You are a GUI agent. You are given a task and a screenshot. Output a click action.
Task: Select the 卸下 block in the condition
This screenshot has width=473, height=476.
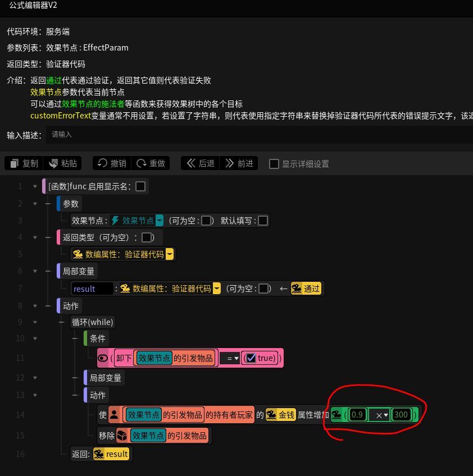coord(166,358)
